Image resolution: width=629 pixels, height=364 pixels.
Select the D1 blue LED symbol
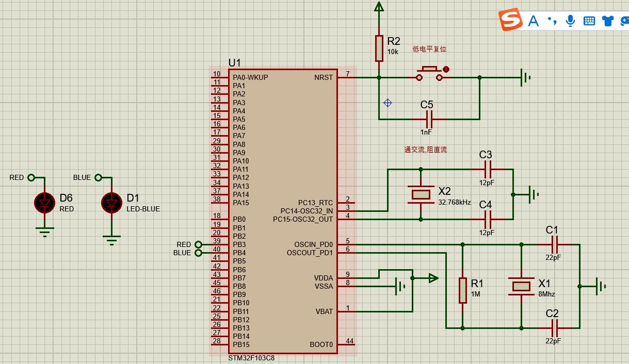tap(112, 203)
